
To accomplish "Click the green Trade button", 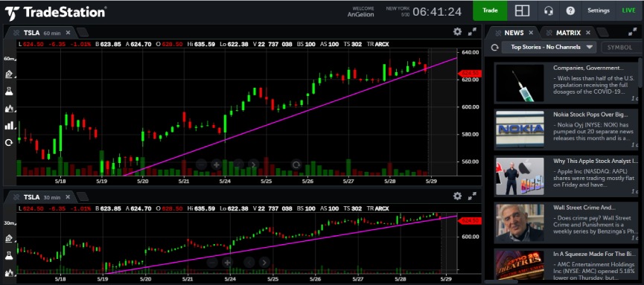I will pos(490,10).
